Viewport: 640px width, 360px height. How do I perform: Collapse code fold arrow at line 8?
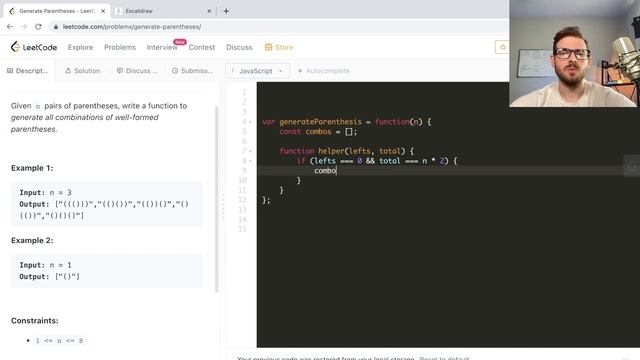point(250,161)
